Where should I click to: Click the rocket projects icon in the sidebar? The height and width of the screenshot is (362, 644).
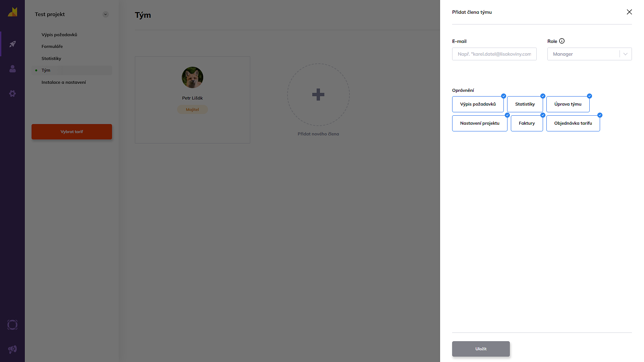12,44
